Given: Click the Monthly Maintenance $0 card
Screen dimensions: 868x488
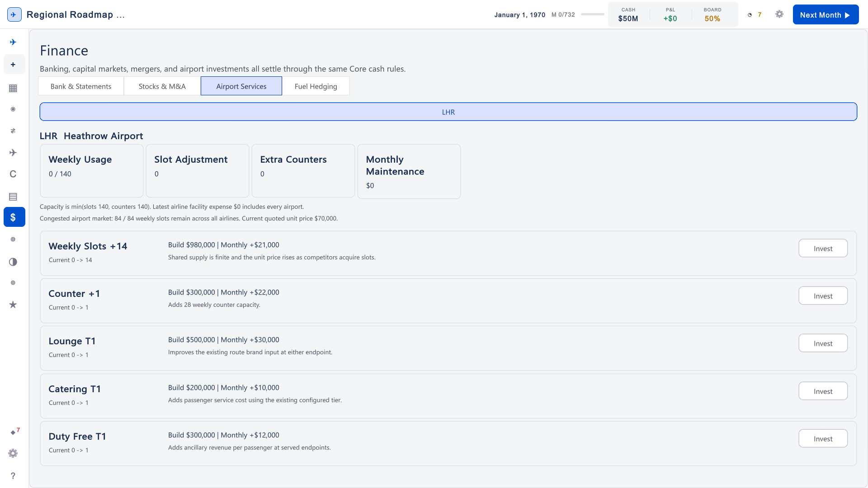Looking at the screenshot, I should [409, 171].
